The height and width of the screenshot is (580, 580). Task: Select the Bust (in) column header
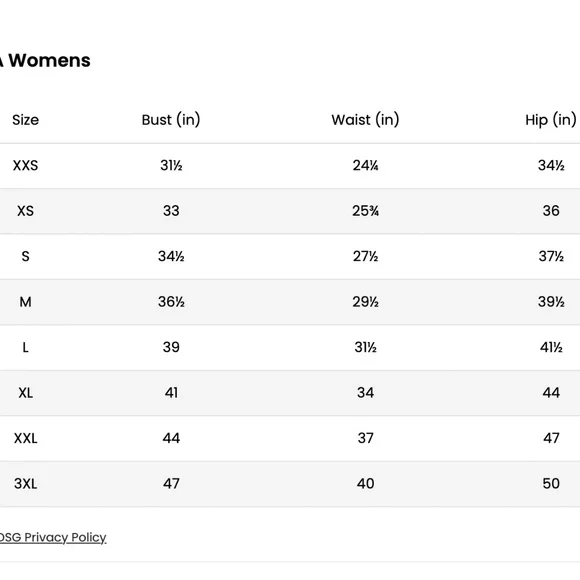[171, 120]
